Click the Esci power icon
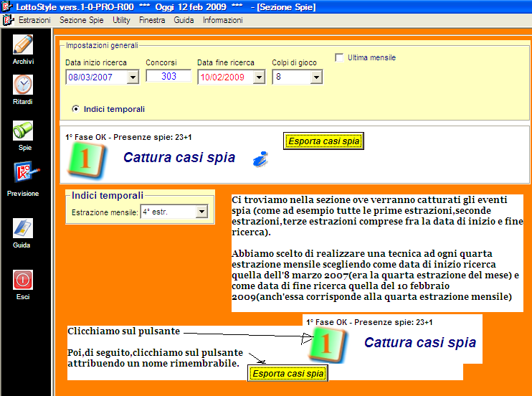Viewport: 532px width, 396px height. pyautogui.click(x=23, y=280)
